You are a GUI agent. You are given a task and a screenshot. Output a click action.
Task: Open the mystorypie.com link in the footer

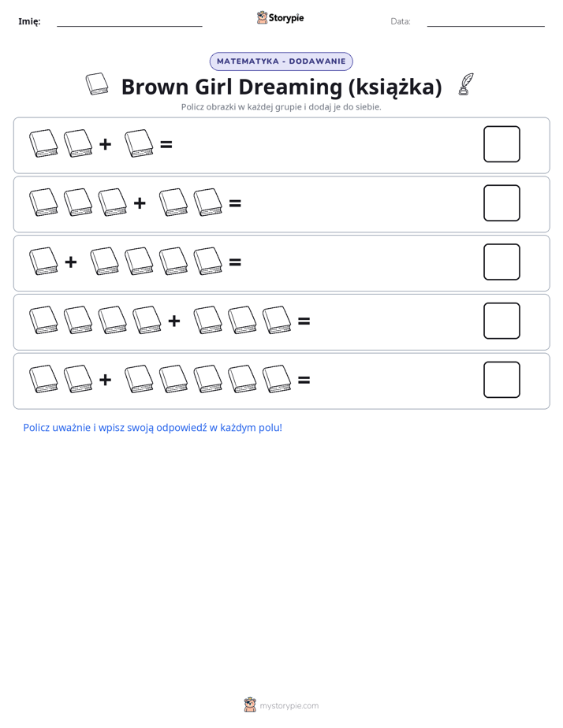pyautogui.click(x=289, y=706)
